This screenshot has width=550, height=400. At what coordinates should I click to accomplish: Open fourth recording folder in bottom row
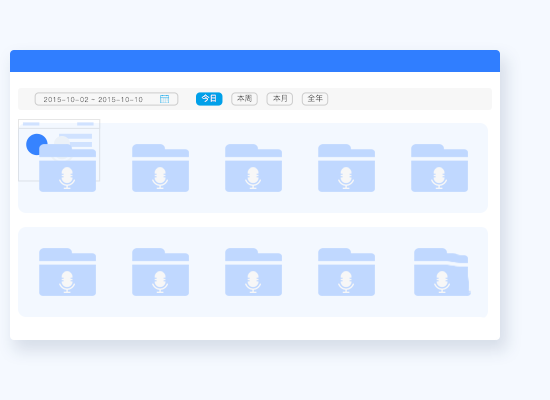coord(346,272)
